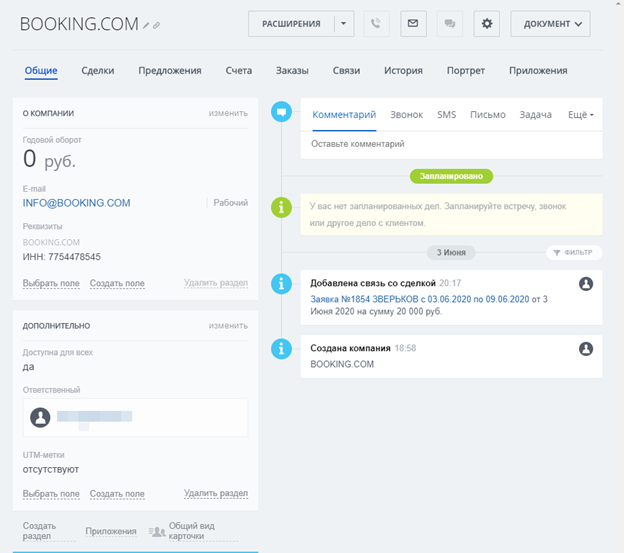
Task: Click the pencil icon next to BOOKING.COM title
Action: click(146, 25)
